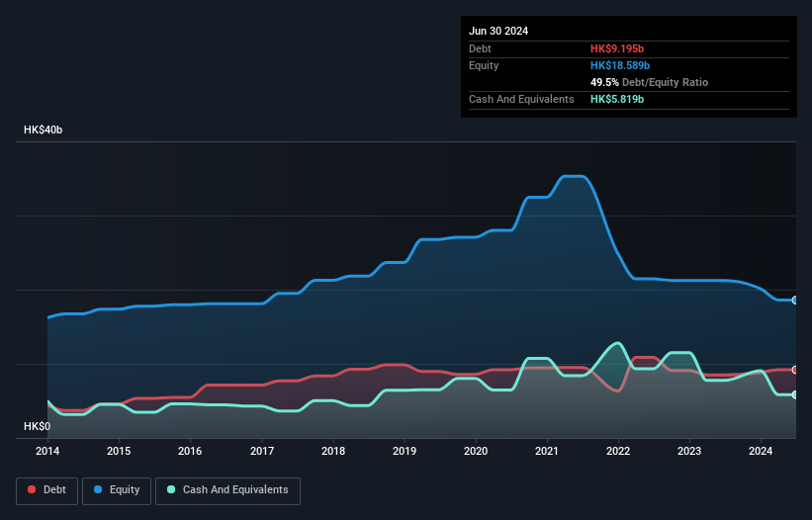Select the Cash endpoint marker on chart
This screenshot has width=812, height=520.
click(x=795, y=394)
